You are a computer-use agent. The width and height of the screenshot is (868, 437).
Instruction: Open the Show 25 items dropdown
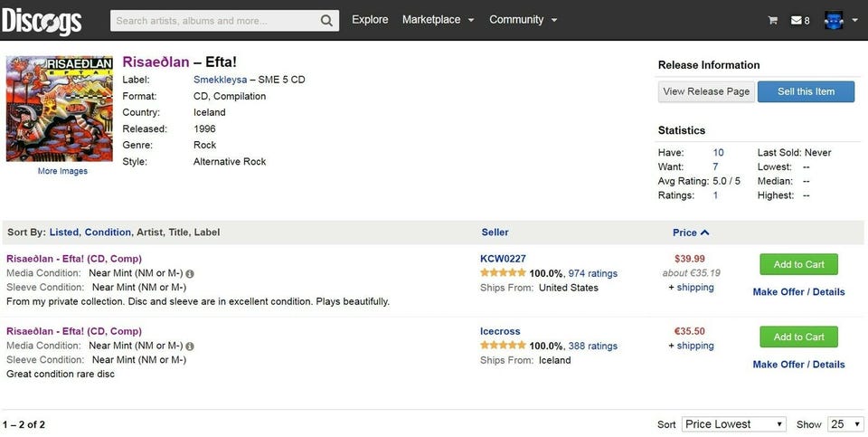point(845,423)
